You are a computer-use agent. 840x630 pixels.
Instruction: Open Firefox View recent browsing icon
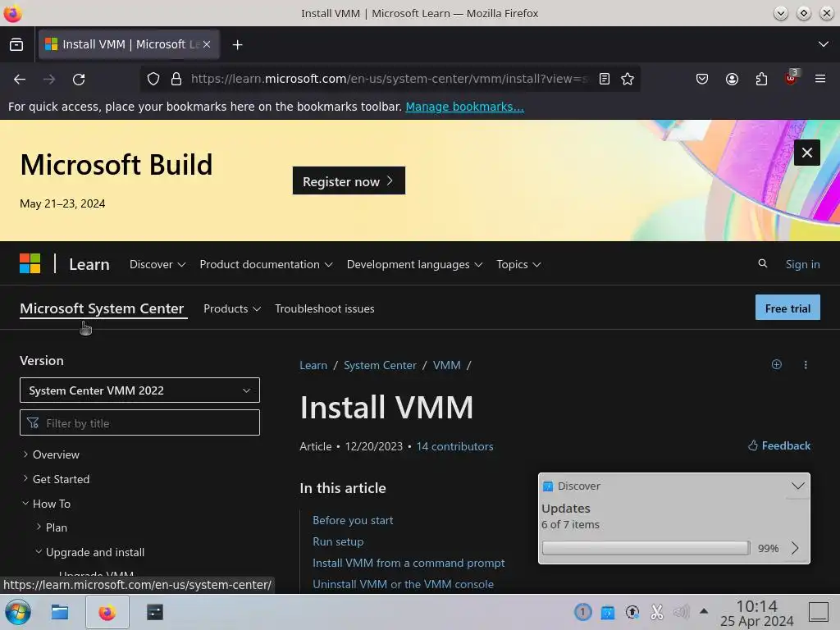pos(16,44)
